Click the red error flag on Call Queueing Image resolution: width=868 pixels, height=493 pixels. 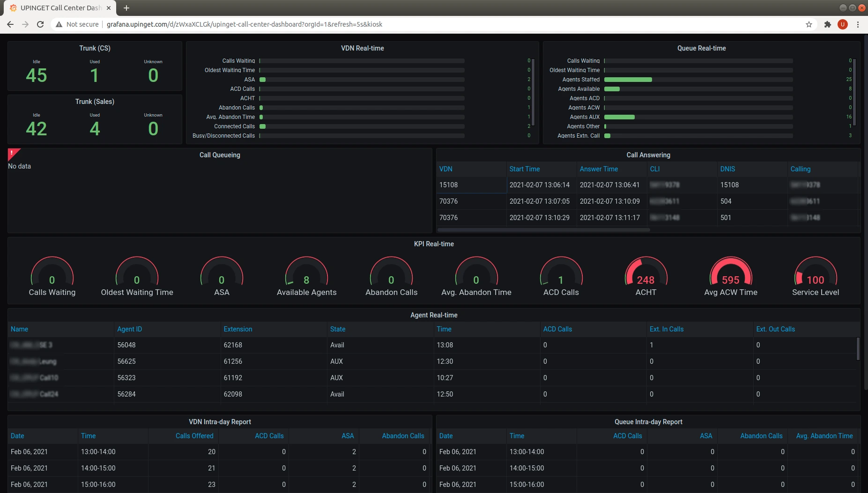pyautogui.click(x=13, y=154)
